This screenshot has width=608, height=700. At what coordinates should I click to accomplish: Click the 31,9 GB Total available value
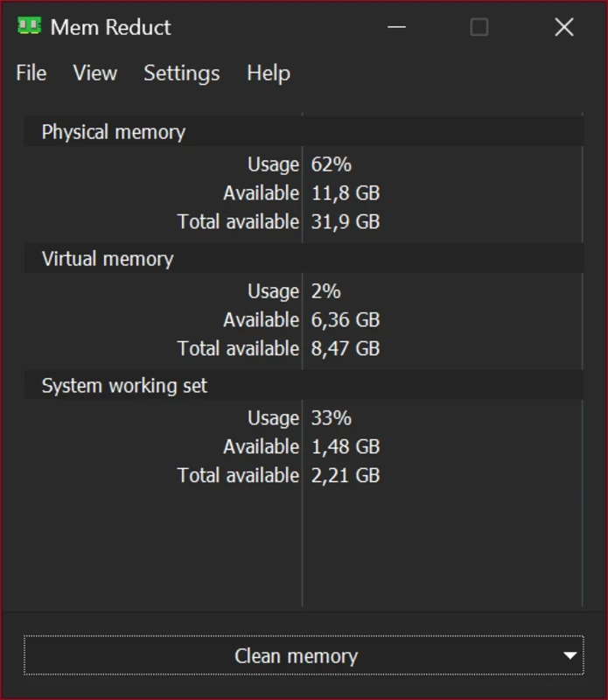pyautogui.click(x=346, y=222)
